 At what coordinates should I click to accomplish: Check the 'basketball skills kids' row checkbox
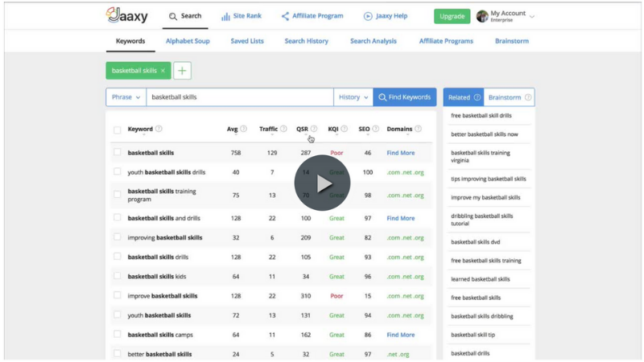[x=117, y=276]
